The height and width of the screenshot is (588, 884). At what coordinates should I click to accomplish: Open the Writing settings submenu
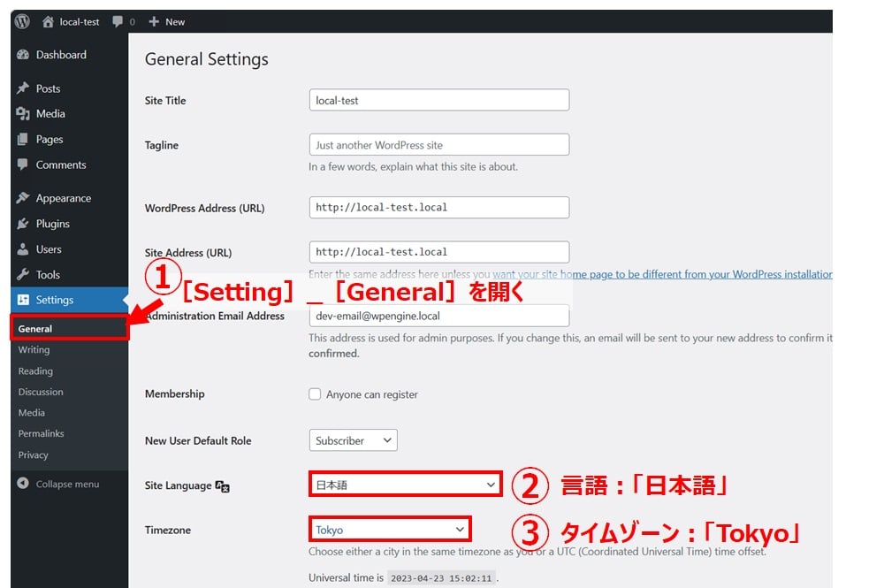click(34, 349)
